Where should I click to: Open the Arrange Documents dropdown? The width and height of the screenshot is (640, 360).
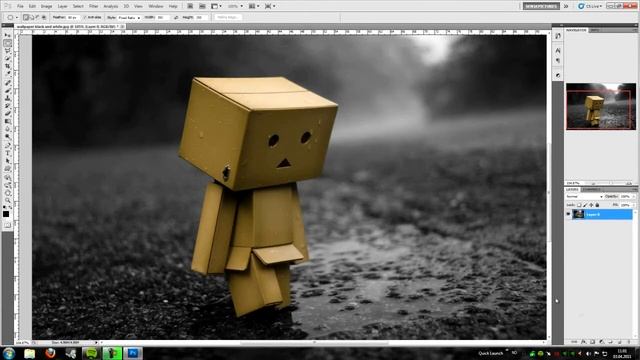(x=254, y=6)
